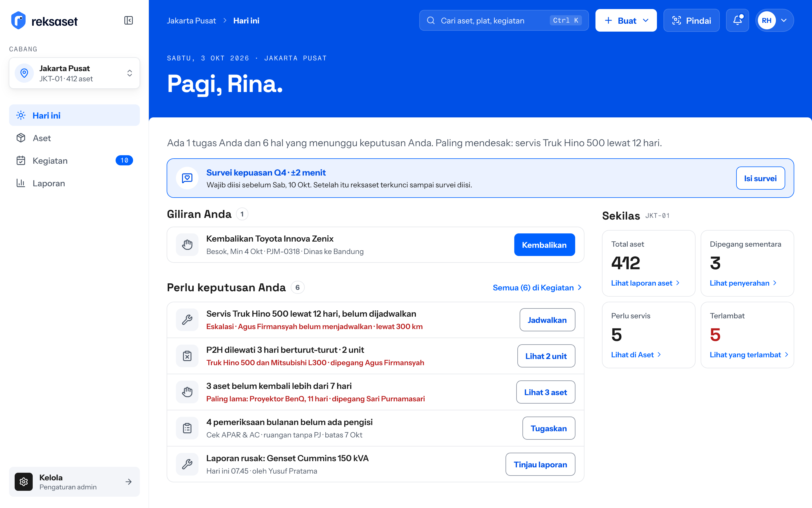Open the Jakarta Pusat branch selector
Viewport: 812px width, 508px height.
[74, 73]
